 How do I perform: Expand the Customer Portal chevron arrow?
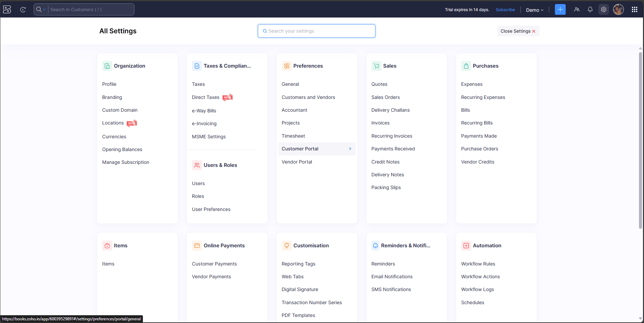point(350,149)
